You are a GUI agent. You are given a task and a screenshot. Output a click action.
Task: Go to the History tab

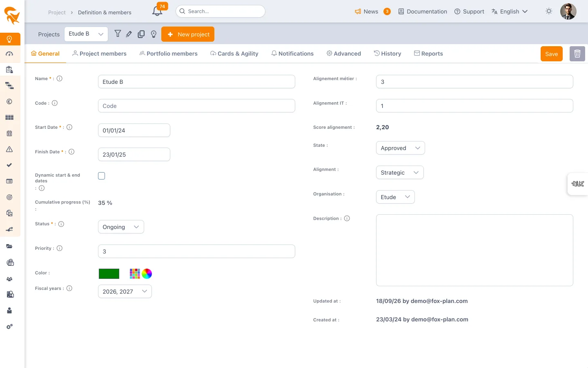point(388,54)
